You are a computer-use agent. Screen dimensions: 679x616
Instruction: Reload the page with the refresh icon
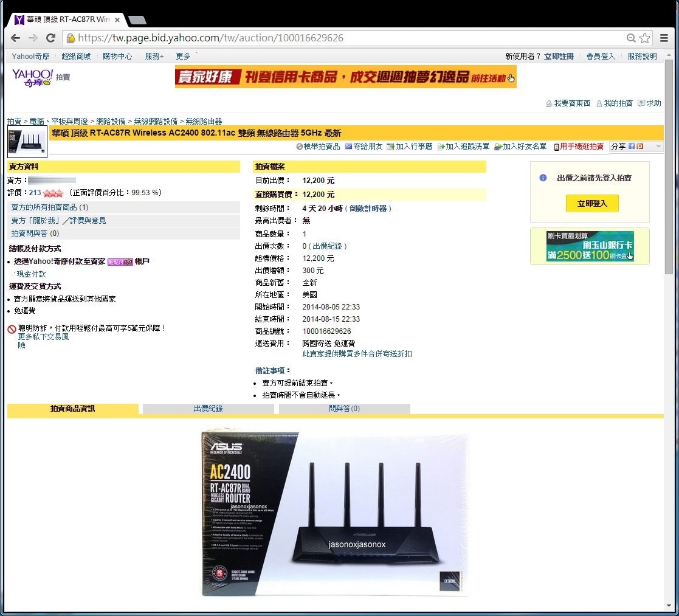point(50,38)
